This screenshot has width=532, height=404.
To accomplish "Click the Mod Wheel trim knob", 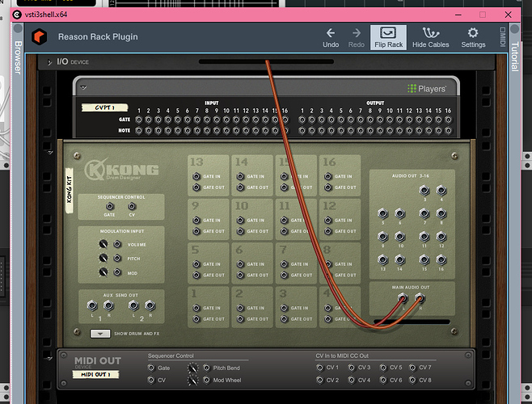I will pyautogui.click(x=192, y=381).
